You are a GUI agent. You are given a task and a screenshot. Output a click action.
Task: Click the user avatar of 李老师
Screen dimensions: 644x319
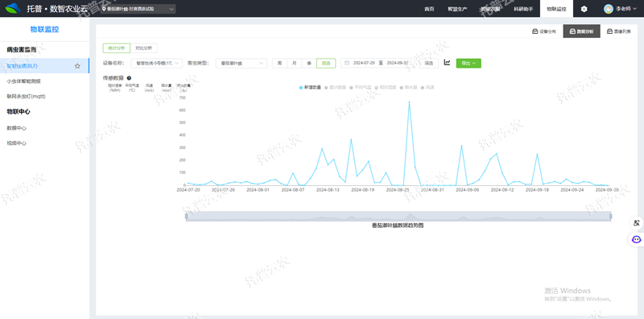coord(609,9)
